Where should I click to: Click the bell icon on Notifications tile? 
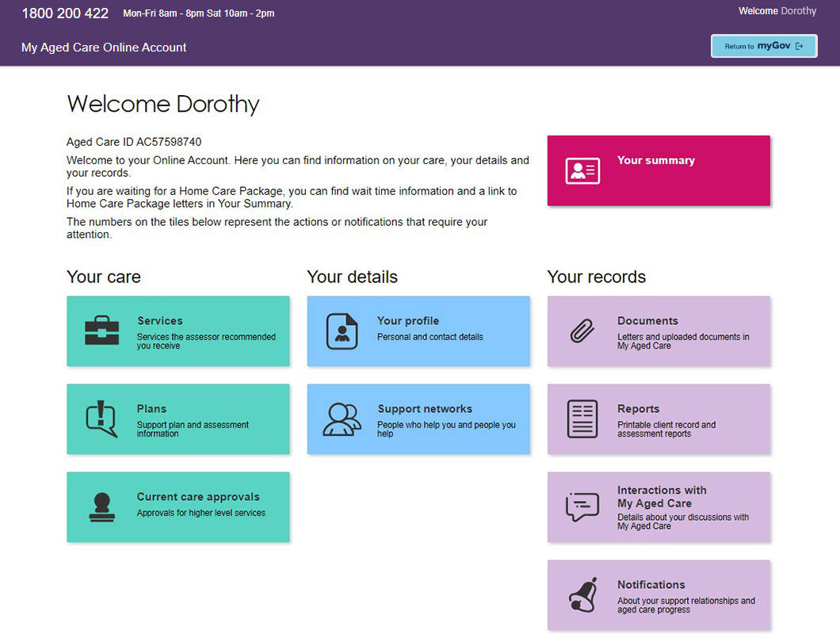(583, 595)
